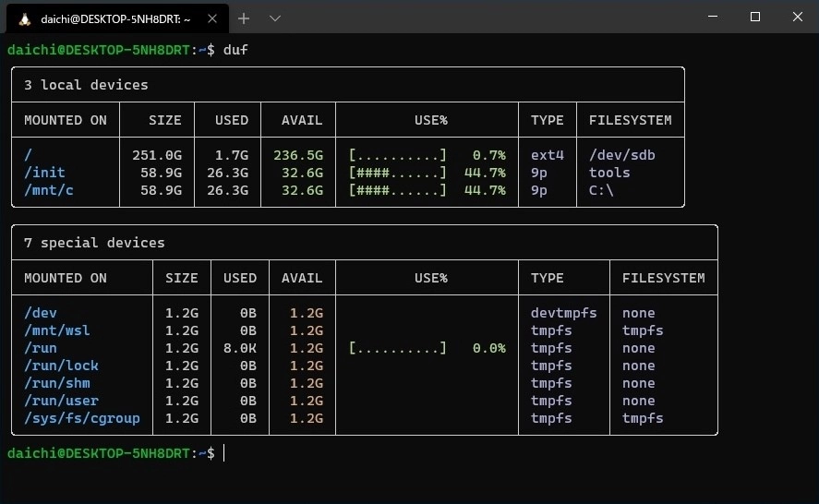The height and width of the screenshot is (504, 819).
Task: Click the /sys/fs/cgroup mount path
Action: pyautogui.click(x=82, y=418)
